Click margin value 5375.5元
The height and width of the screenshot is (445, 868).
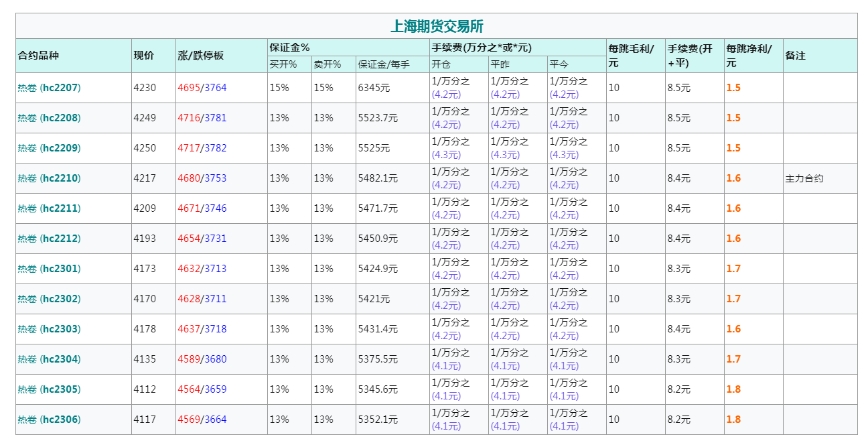pyautogui.click(x=378, y=359)
